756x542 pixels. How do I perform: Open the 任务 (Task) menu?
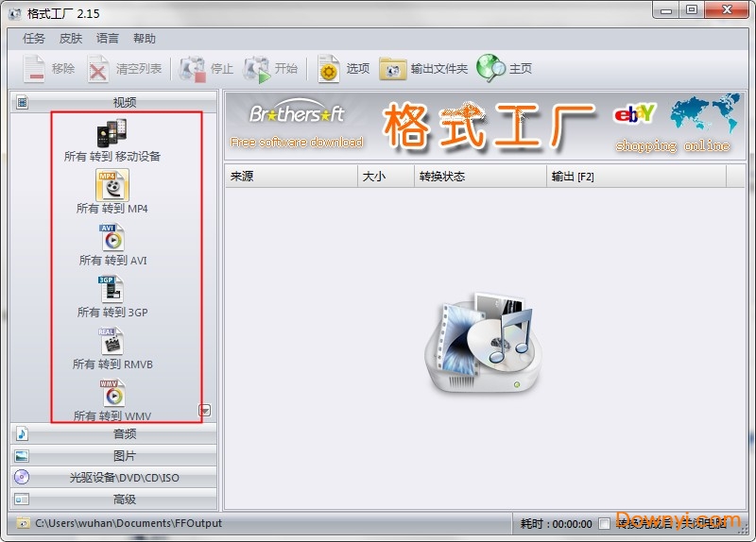pos(34,39)
